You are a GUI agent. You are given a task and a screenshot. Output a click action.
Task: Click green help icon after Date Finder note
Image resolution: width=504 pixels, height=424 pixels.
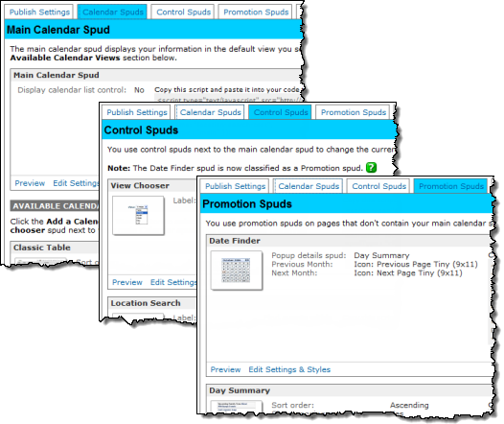[x=371, y=168]
